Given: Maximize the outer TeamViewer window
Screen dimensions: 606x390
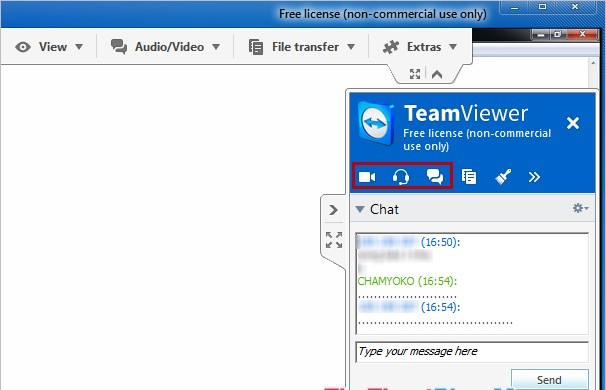Looking at the screenshot, I should tap(542, 7).
